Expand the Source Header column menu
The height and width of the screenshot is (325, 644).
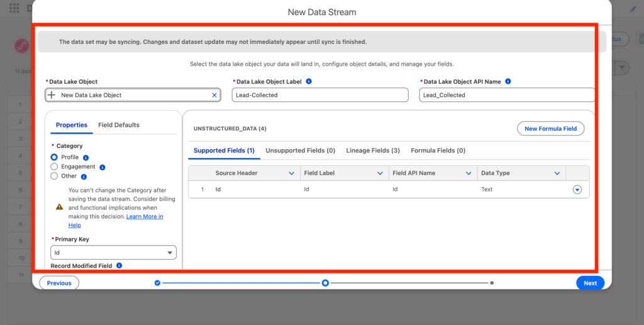(x=291, y=173)
